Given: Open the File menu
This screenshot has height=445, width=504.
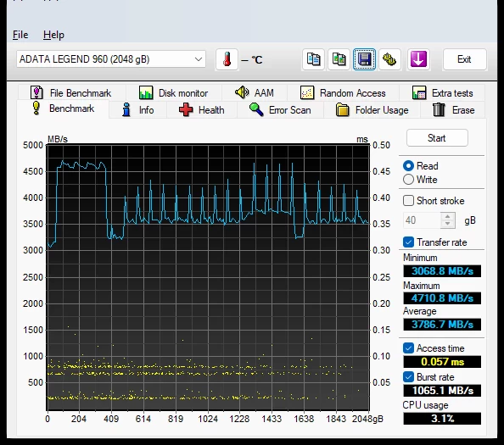Looking at the screenshot, I should point(20,35).
